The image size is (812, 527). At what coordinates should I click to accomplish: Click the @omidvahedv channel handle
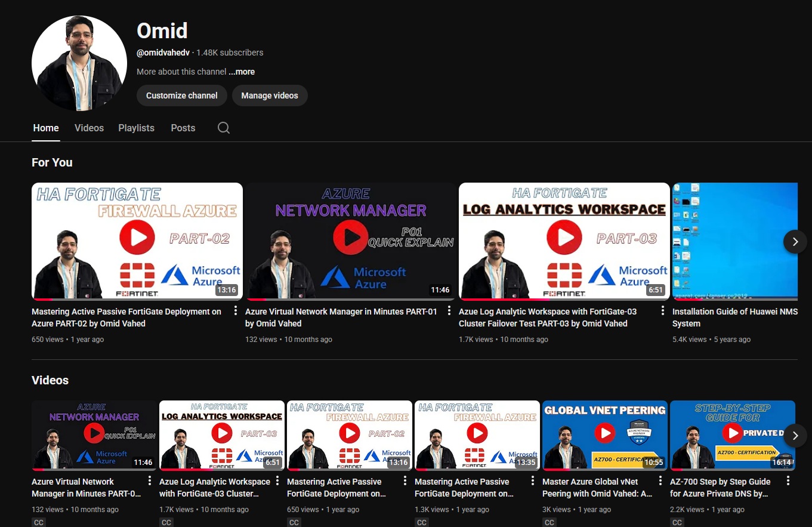(x=163, y=53)
